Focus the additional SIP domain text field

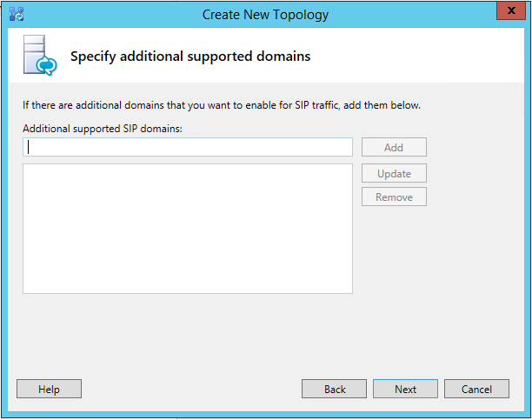coord(188,147)
